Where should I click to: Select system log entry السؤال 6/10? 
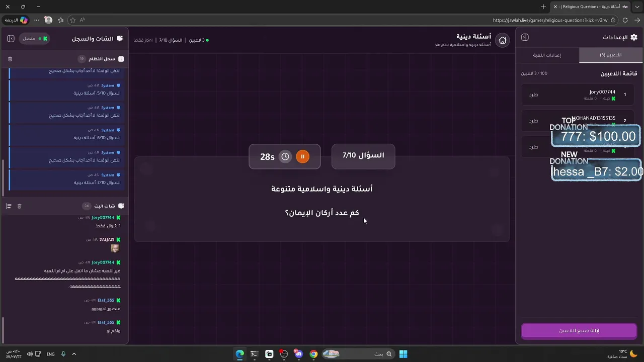coord(67,134)
